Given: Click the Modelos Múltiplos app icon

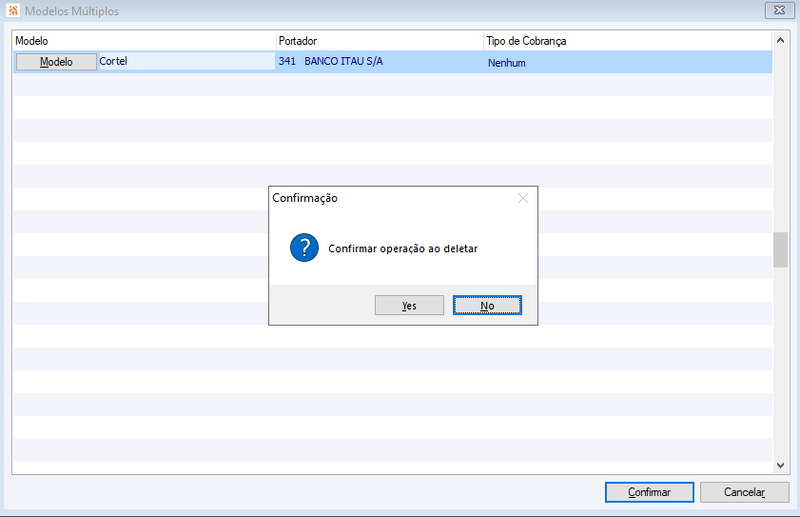Looking at the screenshot, I should 13,10.
